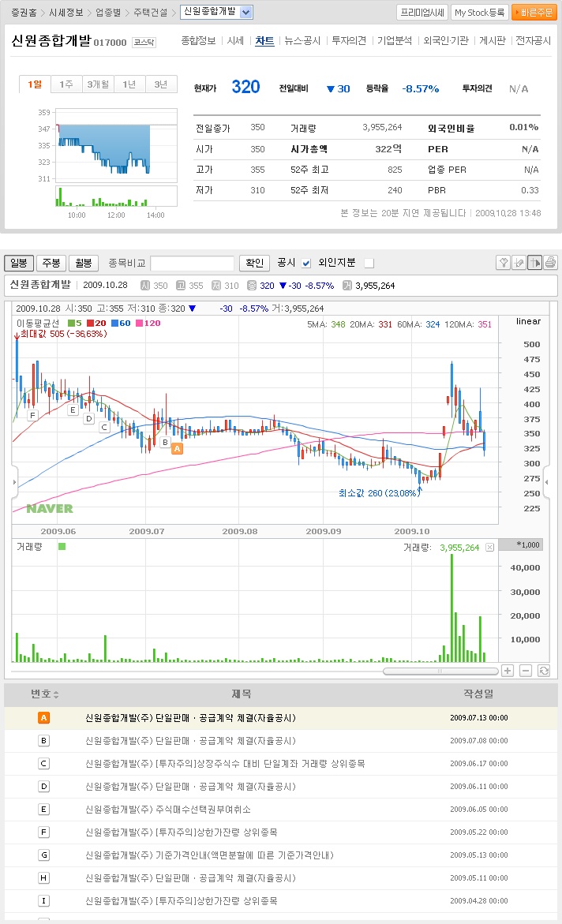Open the 시세 menu tab

click(235, 41)
